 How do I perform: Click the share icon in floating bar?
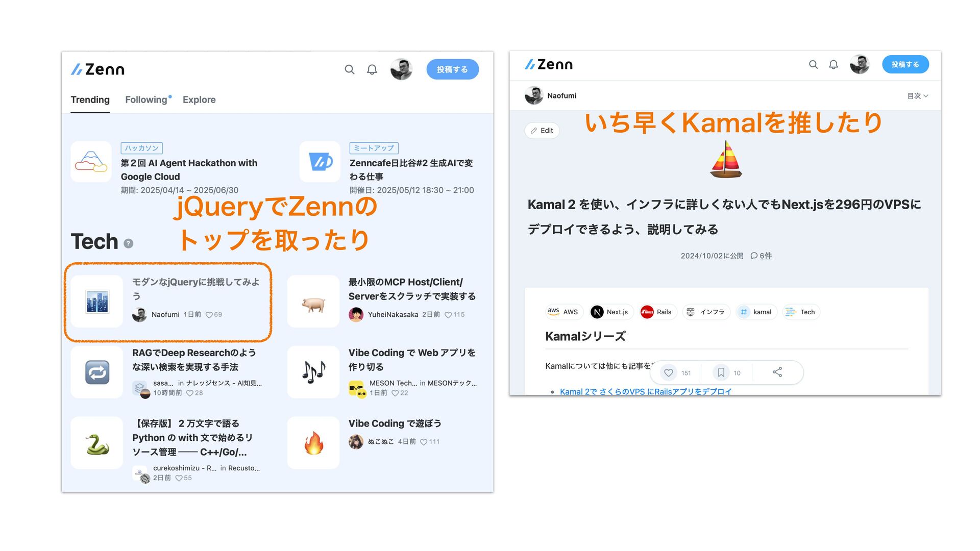[777, 372]
